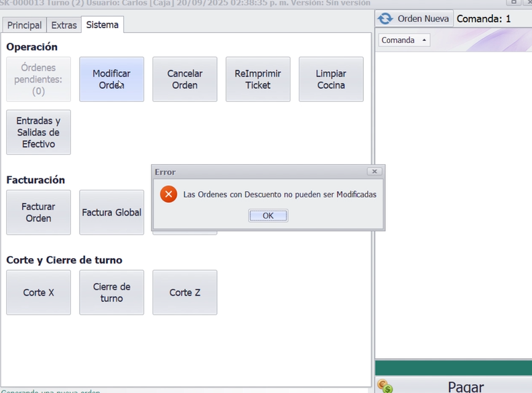Viewport: 532px width, 393px height.
Task: Switch to the Principal tab
Action: pyautogui.click(x=24, y=25)
